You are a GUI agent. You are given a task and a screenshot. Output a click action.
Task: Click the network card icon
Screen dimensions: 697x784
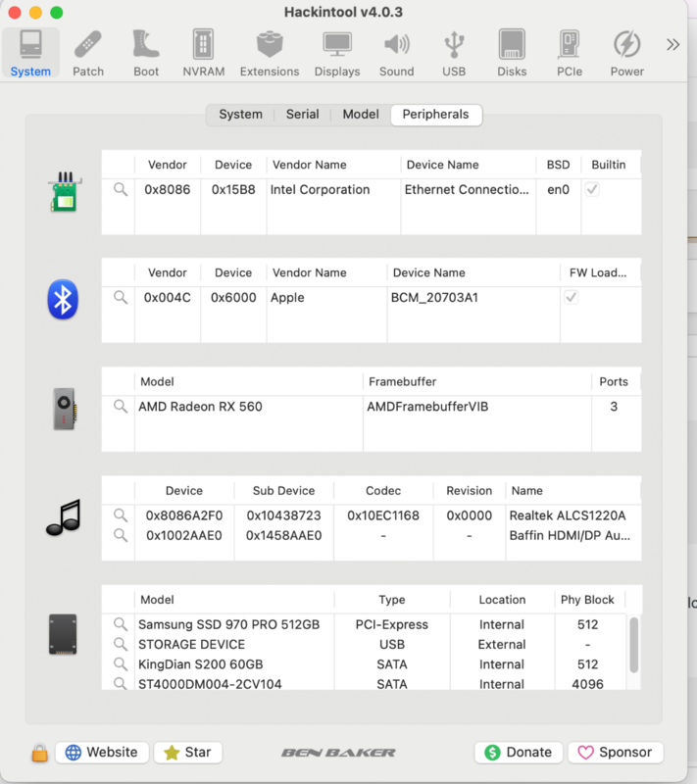pyautogui.click(x=65, y=192)
